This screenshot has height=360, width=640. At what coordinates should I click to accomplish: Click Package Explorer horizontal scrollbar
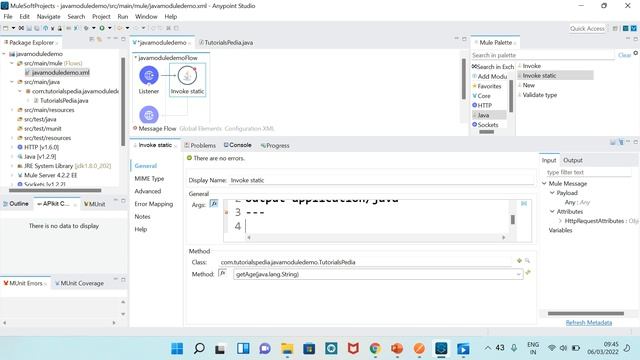[55, 190]
